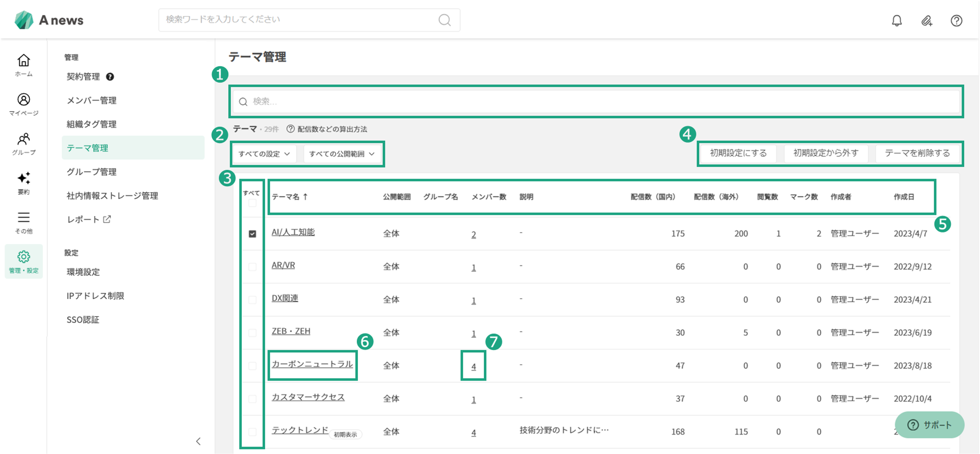Collapse the side menu with chevron
The height and width of the screenshot is (454, 980).
point(198,441)
